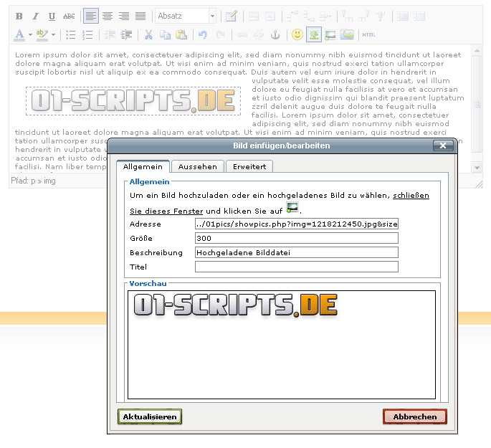Click the insert link chain icon
Viewport: 491px width, 448px height.
[x=242, y=34]
